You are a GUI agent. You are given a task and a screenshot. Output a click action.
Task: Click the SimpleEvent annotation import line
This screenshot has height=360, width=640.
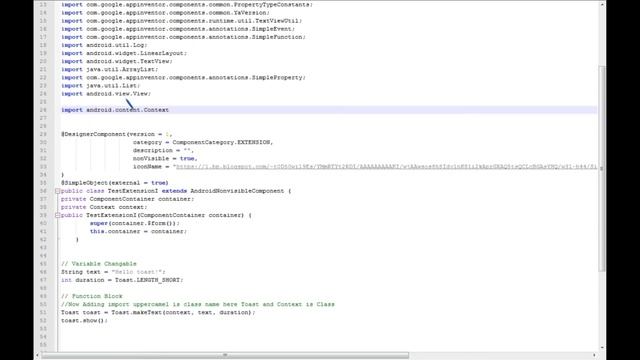[x=178, y=29]
